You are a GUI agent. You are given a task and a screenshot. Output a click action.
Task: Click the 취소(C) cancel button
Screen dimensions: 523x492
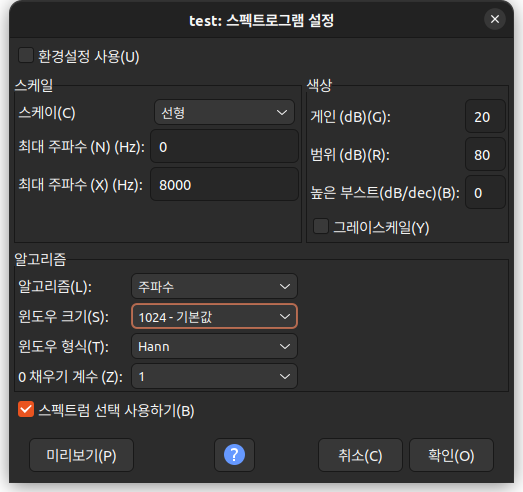coord(360,455)
